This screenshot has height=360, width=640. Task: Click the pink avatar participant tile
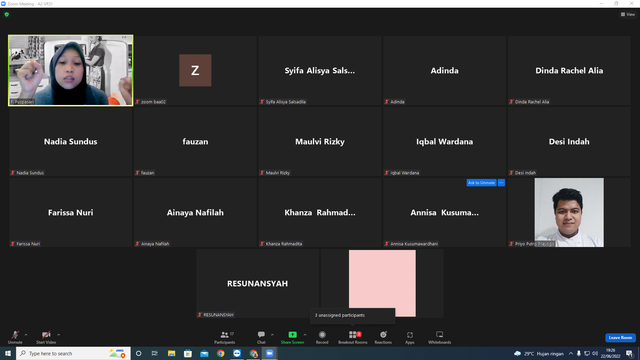pos(382,283)
